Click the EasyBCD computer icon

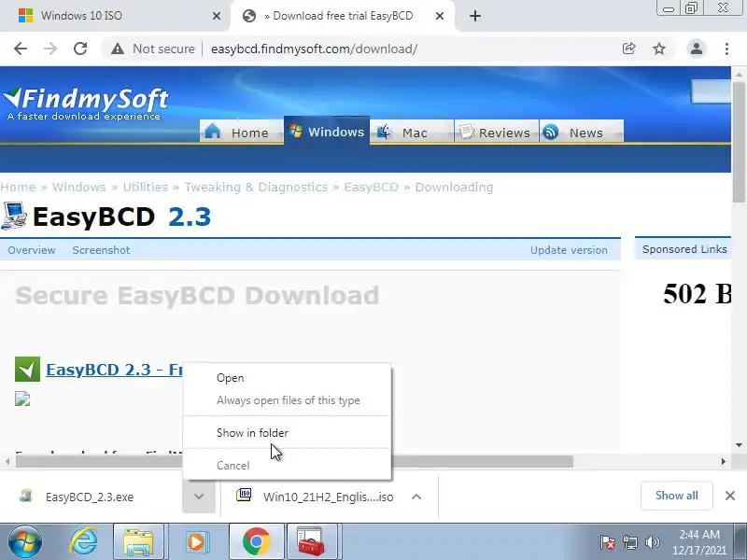pyautogui.click(x=14, y=217)
